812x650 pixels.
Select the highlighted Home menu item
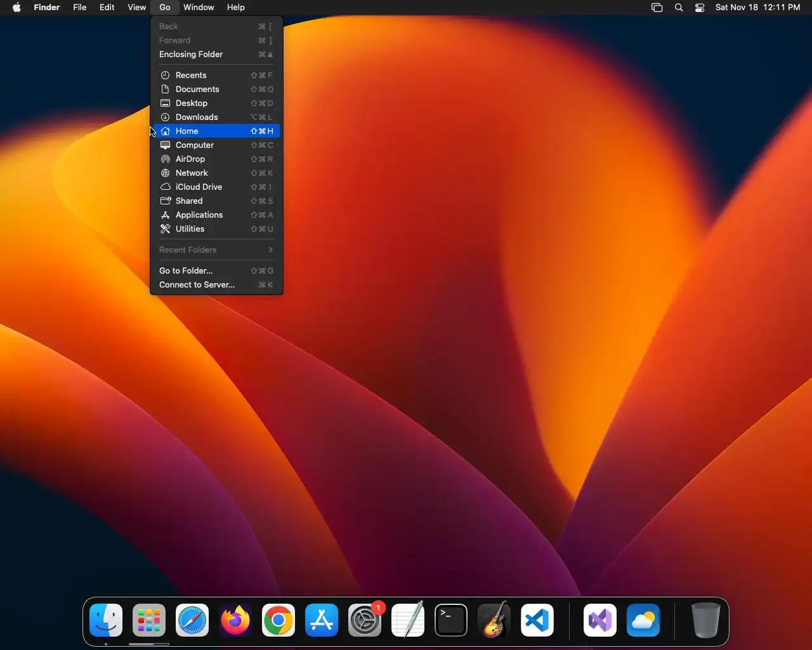click(x=216, y=131)
